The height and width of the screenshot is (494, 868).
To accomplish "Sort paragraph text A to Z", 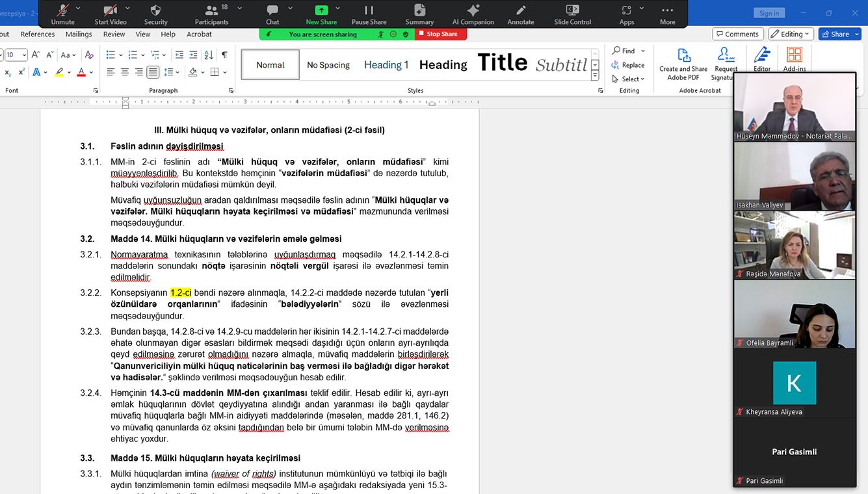I will click(209, 55).
